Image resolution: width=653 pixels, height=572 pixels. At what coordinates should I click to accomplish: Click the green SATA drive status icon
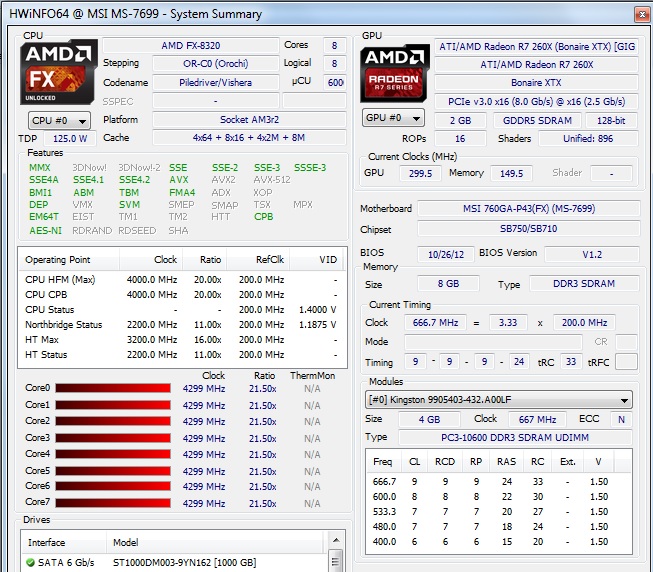tap(29, 563)
